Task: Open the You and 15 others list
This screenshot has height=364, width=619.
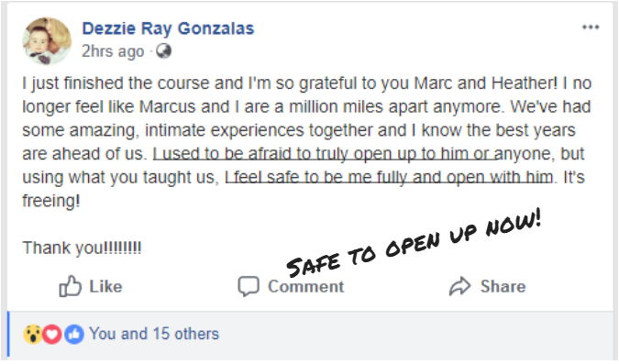Action: coord(154,334)
